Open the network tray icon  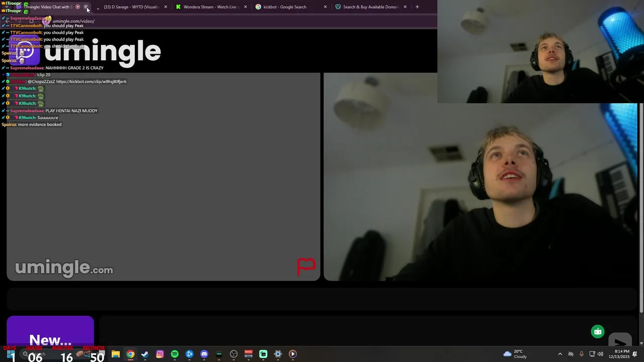[592, 354]
